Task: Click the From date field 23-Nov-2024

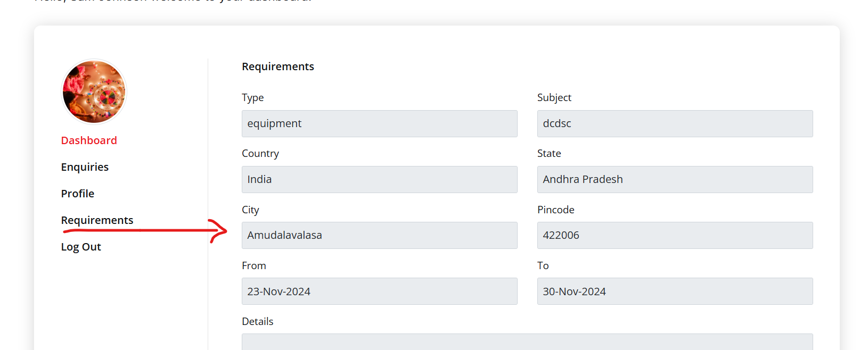Action: coord(379,291)
